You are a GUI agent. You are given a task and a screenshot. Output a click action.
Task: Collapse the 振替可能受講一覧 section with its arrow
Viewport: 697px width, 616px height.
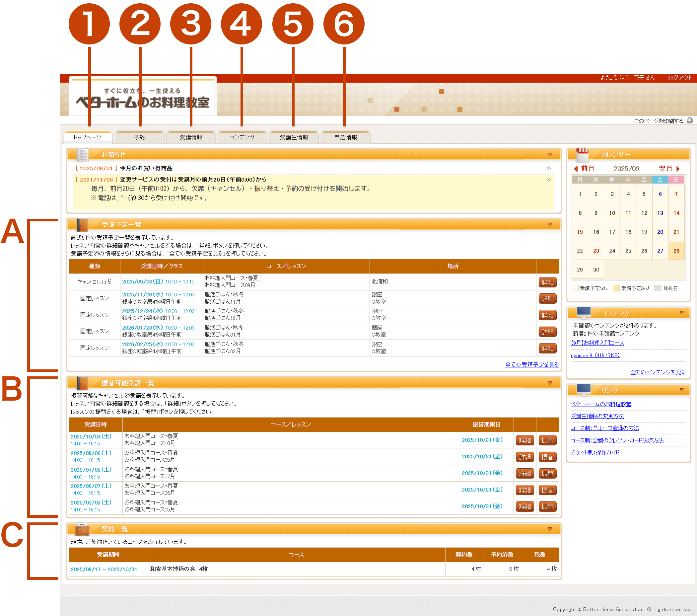549,383
